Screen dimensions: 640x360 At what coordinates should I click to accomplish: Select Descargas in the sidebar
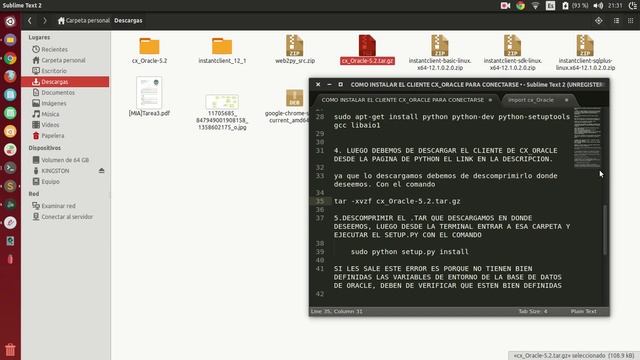65,82
